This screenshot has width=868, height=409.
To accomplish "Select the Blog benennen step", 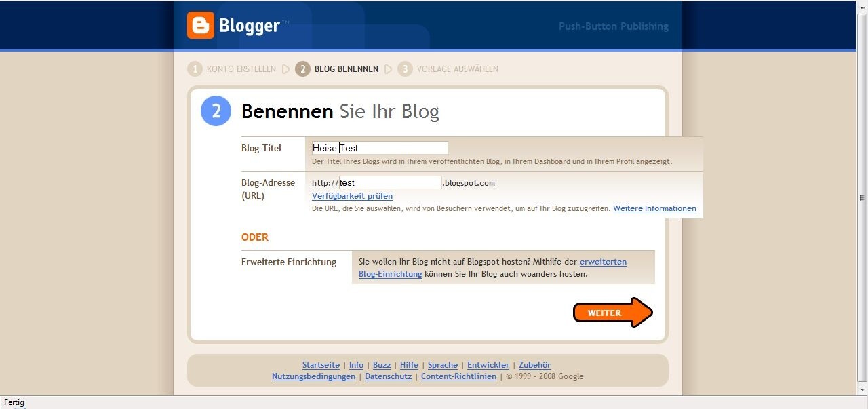I will tap(346, 69).
